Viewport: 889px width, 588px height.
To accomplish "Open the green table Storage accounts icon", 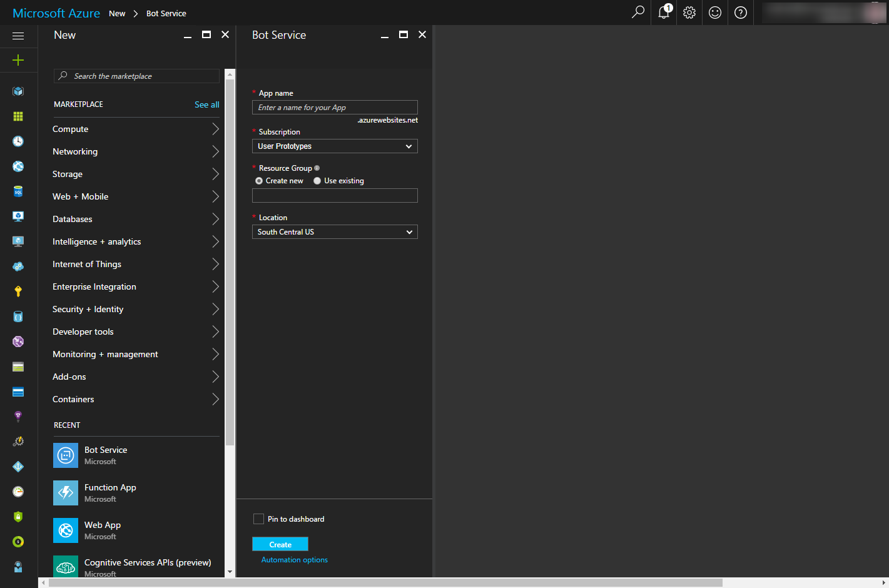I will 18,367.
